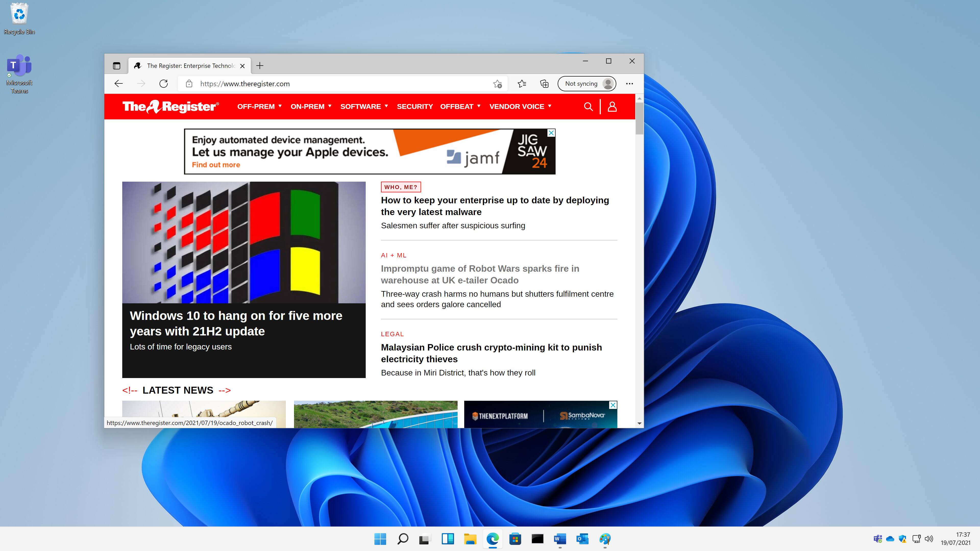Click the Edge profile account icon
Screen dimensions: 980x551
(608, 83)
